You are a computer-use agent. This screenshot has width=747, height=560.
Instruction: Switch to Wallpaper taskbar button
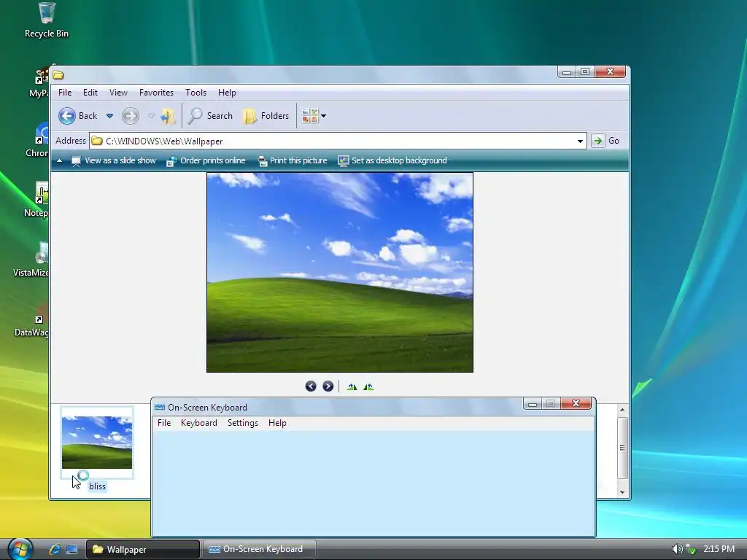pyautogui.click(x=142, y=549)
